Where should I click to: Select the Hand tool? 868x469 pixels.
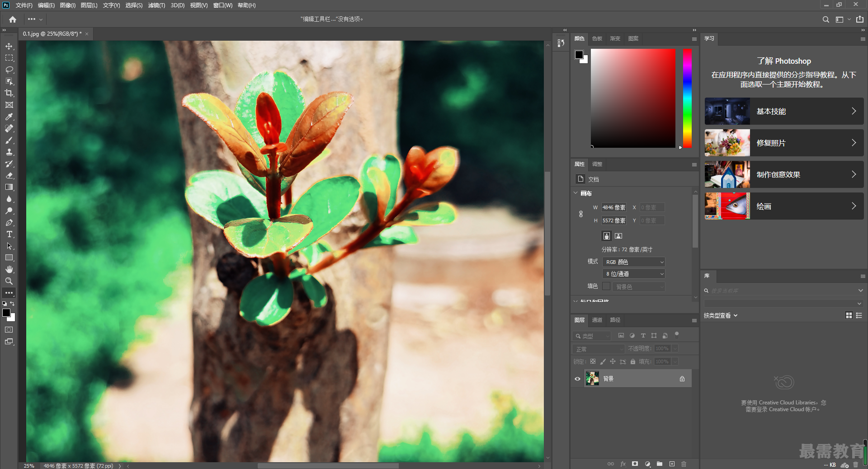pyautogui.click(x=9, y=269)
